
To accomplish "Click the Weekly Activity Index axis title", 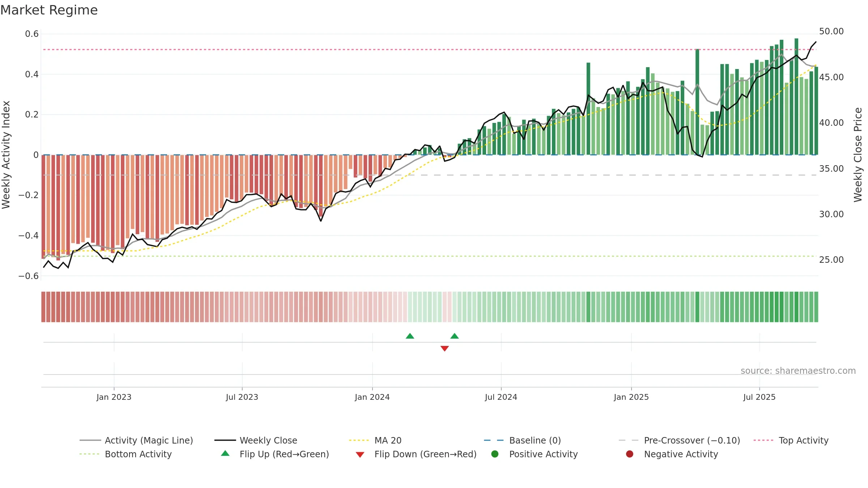I will [x=6, y=155].
